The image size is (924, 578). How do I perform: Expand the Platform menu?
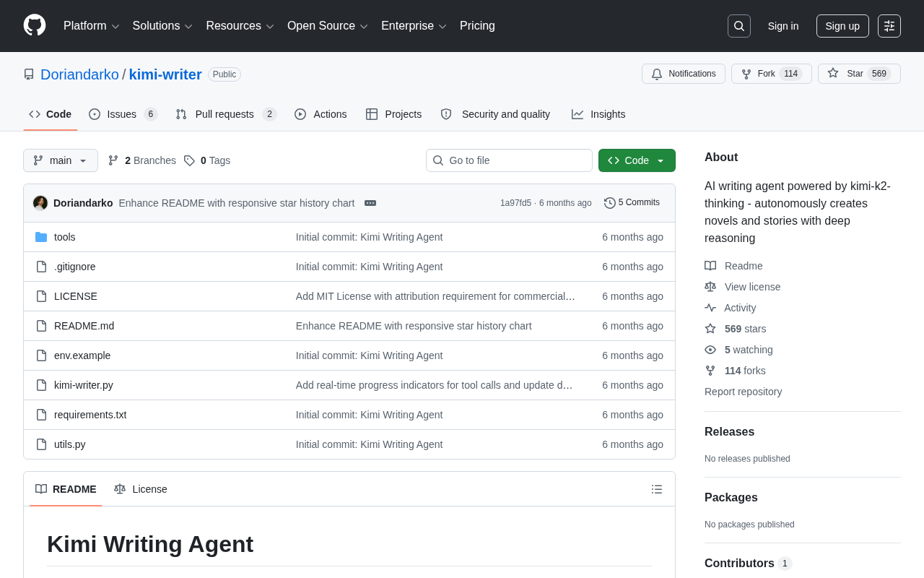coord(92,26)
